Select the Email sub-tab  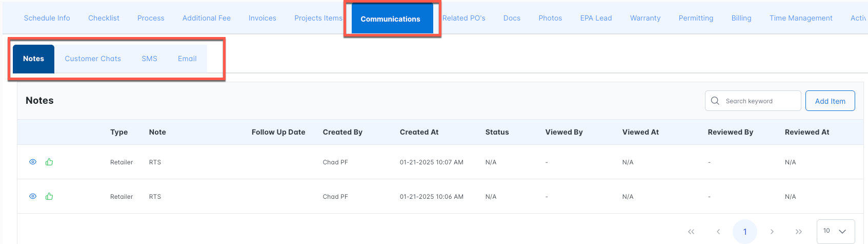coord(187,59)
